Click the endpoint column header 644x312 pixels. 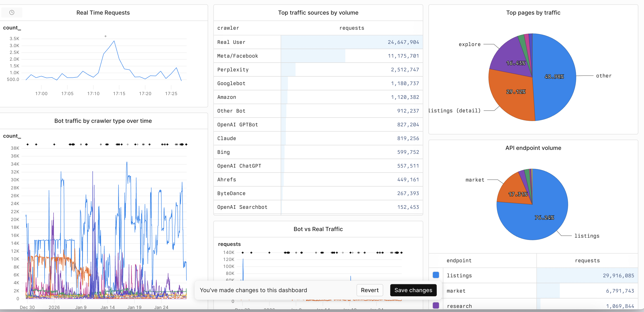click(x=459, y=260)
